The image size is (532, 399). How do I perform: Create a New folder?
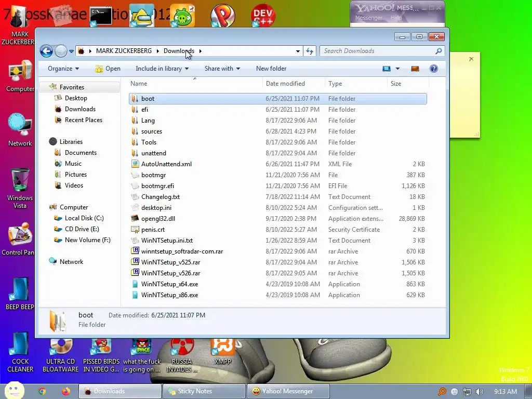coord(271,69)
